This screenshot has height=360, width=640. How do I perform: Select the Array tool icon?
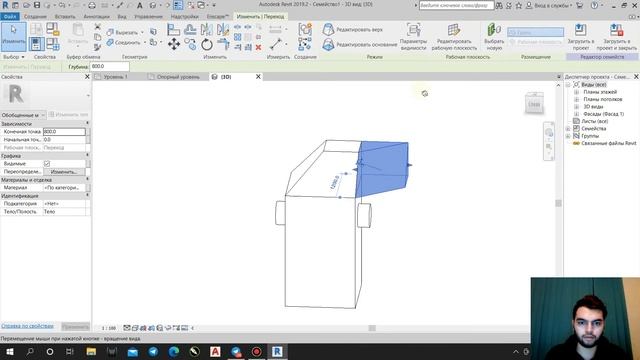point(238,37)
